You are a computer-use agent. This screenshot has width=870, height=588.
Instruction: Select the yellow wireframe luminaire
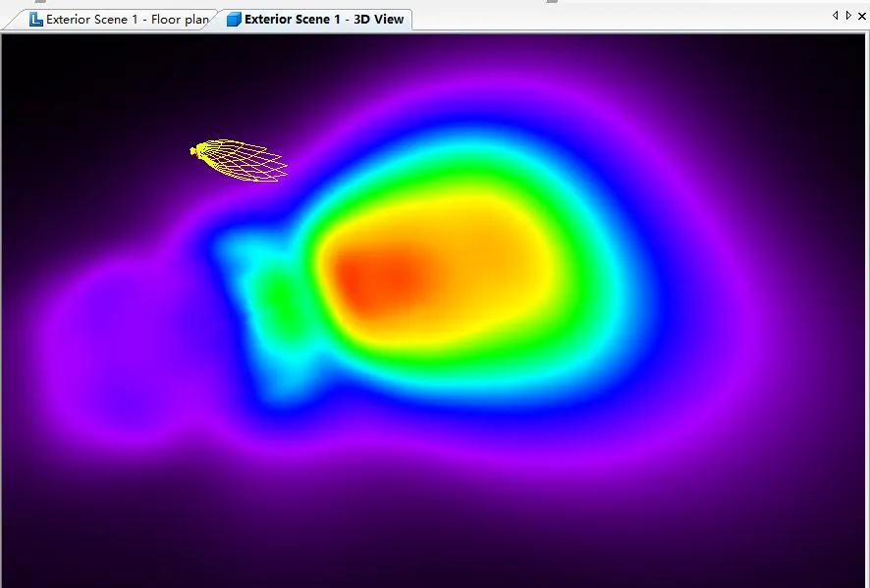coord(243,161)
